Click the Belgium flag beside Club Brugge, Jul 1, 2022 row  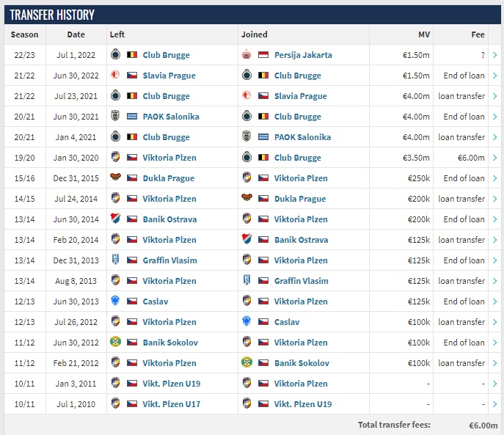tap(132, 55)
